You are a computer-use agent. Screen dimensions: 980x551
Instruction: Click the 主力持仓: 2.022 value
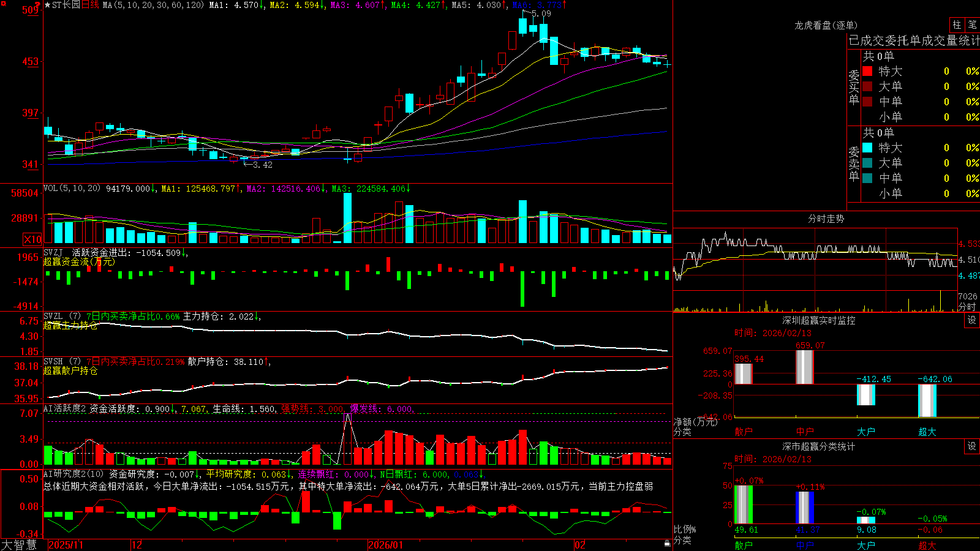click(222, 317)
